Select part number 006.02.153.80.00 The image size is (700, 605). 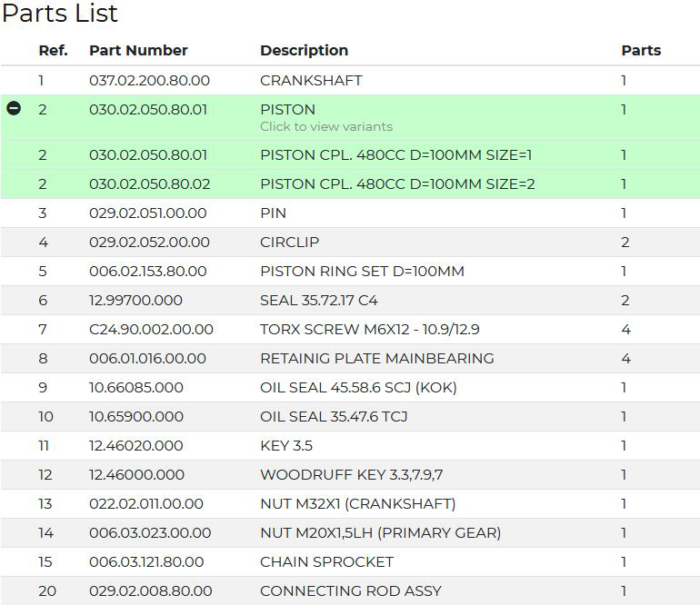(148, 271)
